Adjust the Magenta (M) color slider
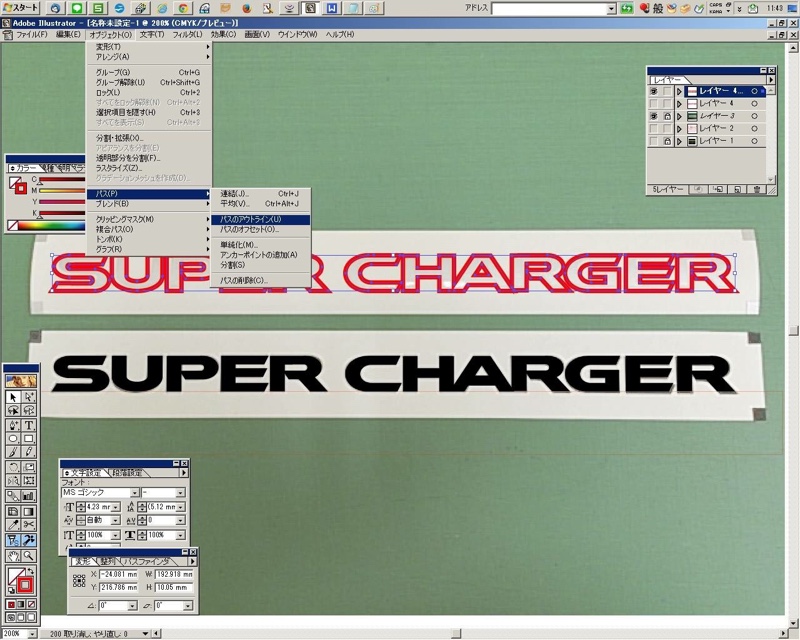 62,190
